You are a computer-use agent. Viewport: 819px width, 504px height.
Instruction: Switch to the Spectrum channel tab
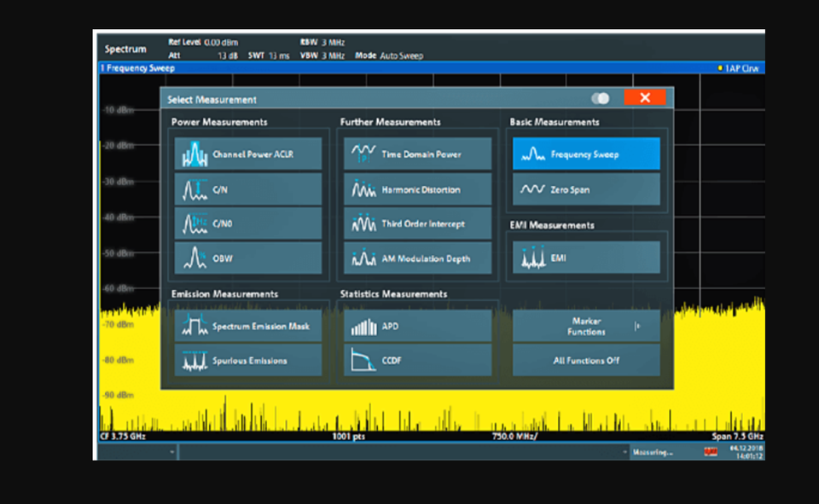[x=125, y=49]
